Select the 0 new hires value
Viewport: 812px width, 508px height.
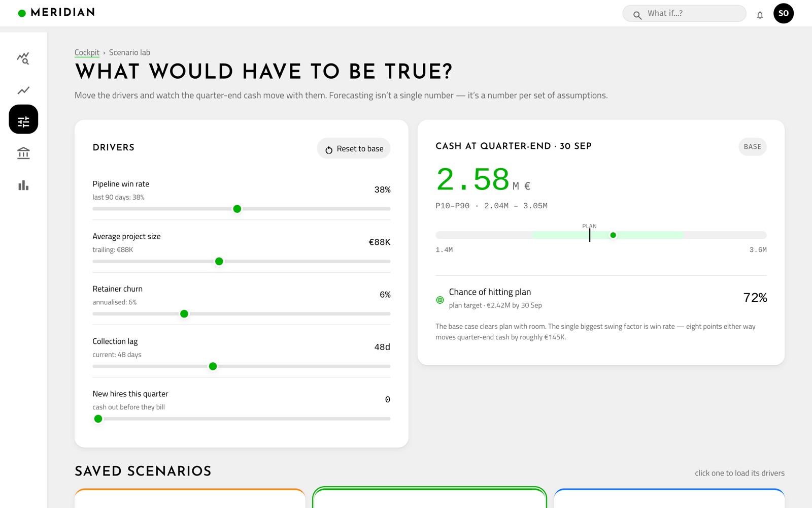click(x=388, y=399)
